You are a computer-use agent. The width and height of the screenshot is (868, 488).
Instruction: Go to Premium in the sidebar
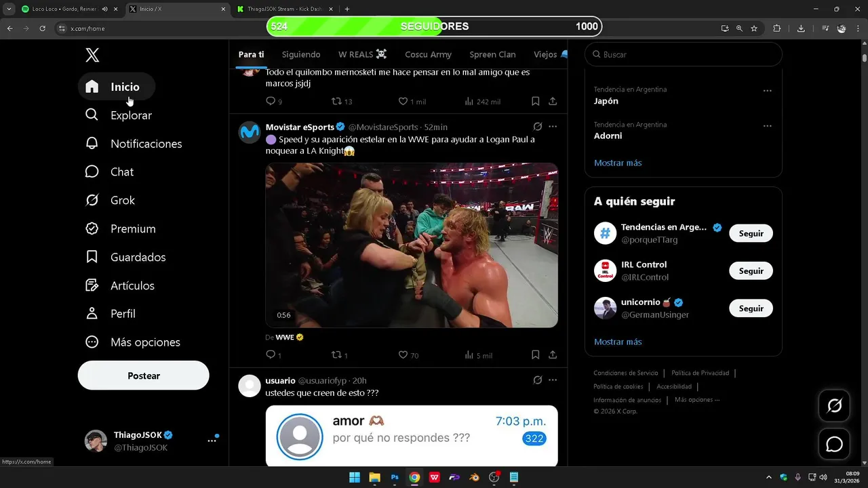coord(120,229)
